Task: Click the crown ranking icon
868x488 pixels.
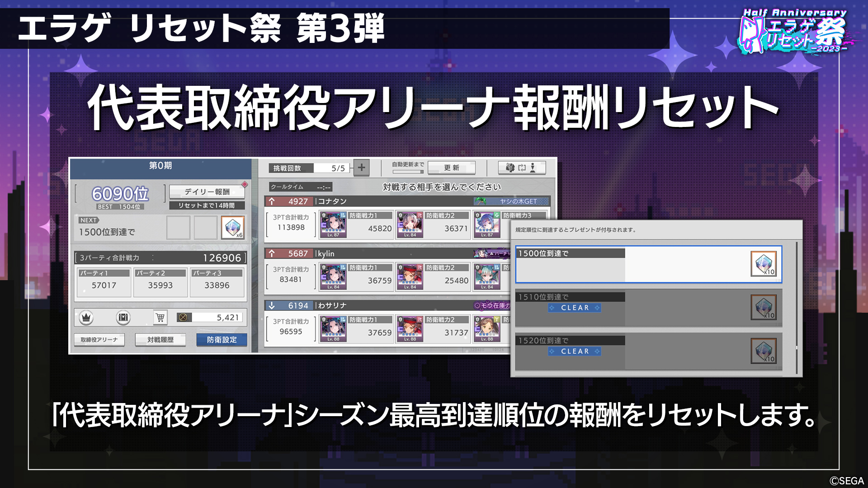Action: [x=86, y=318]
